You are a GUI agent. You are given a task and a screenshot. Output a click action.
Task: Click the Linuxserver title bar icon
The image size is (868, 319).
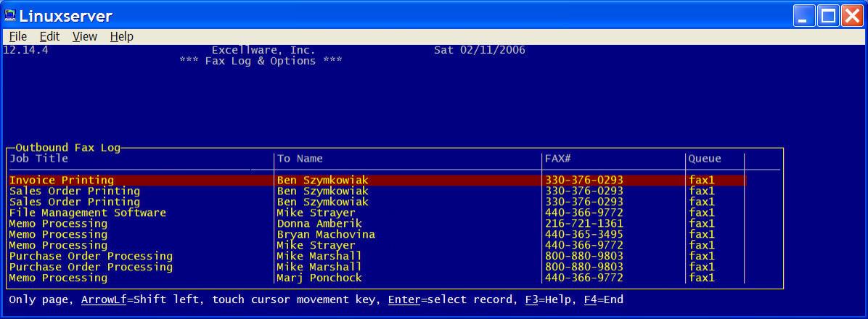point(10,15)
